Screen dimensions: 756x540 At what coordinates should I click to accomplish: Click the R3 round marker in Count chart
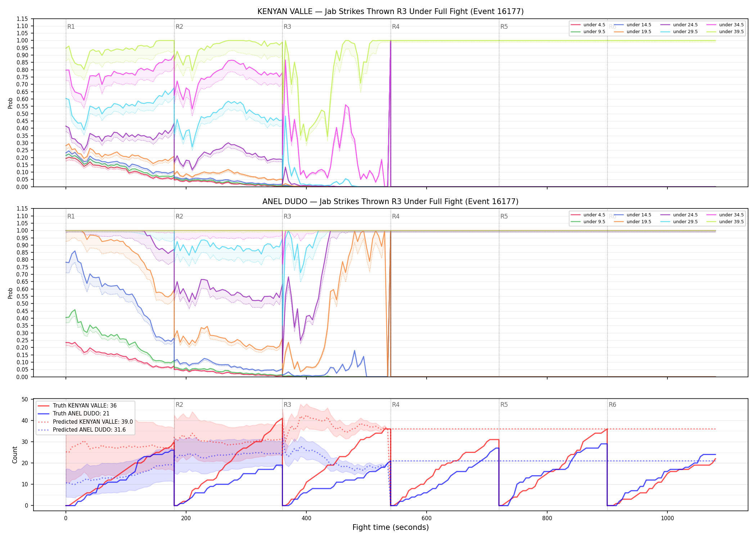(x=287, y=405)
